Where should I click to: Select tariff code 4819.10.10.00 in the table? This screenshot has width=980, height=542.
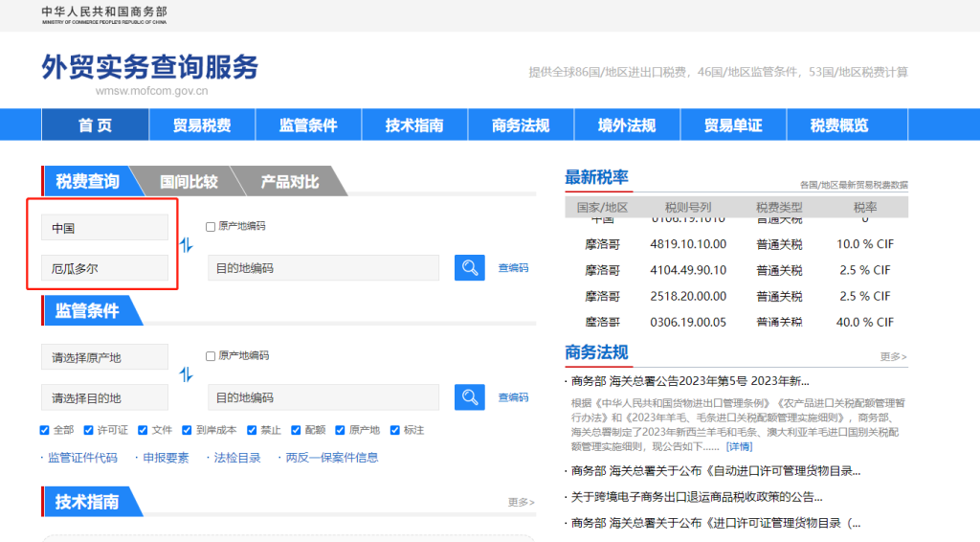688,244
